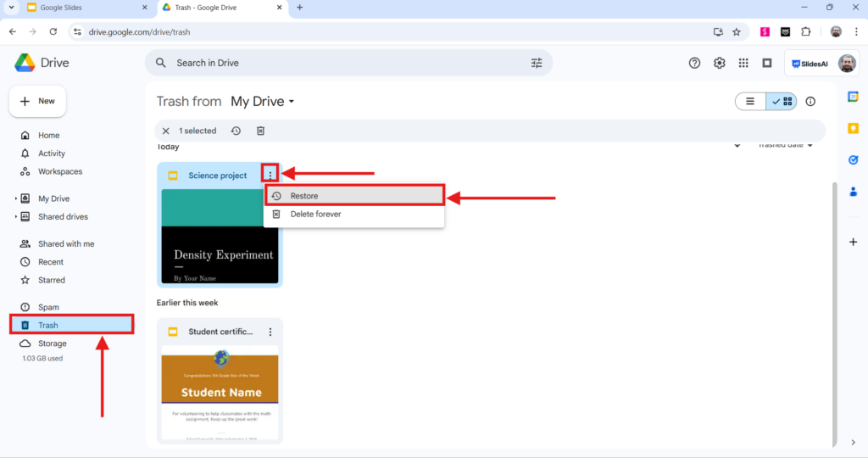Click the delete forever toolbar icon
The height and width of the screenshot is (458, 868).
click(x=261, y=131)
